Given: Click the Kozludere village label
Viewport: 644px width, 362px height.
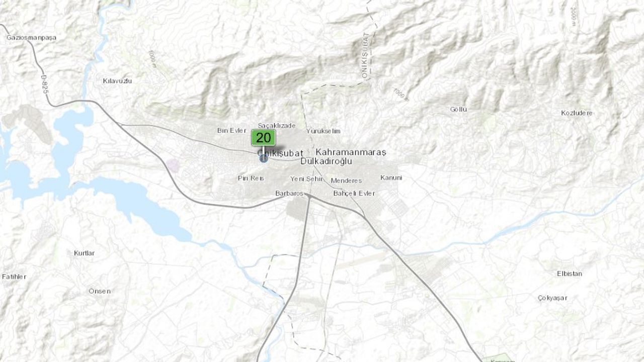Looking at the screenshot, I should click(x=577, y=113).
